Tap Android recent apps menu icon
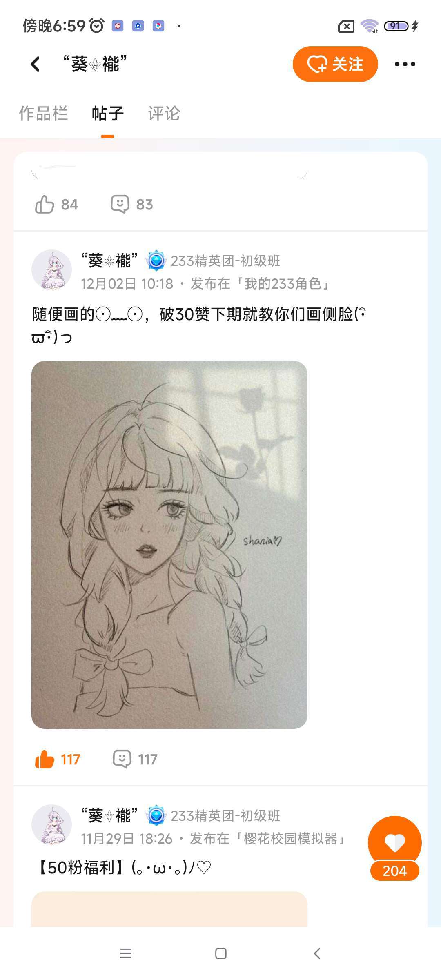 tap(125, 953)
